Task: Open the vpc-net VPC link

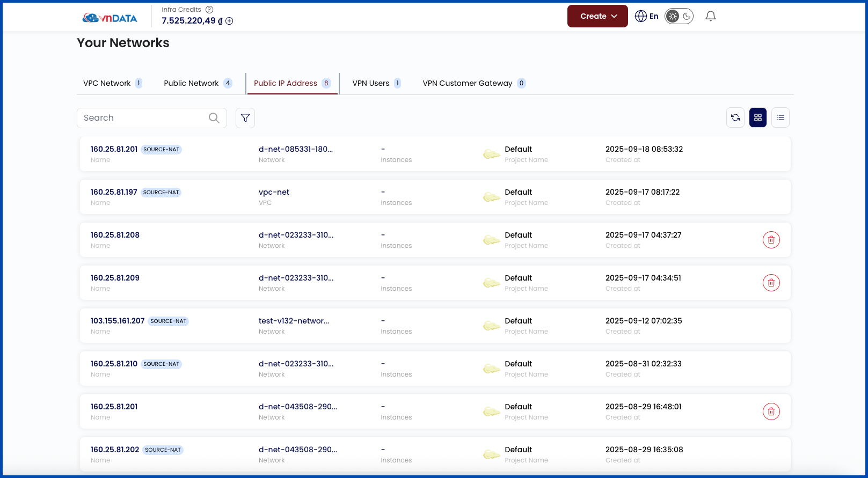Action: click(x=274, y=192)
